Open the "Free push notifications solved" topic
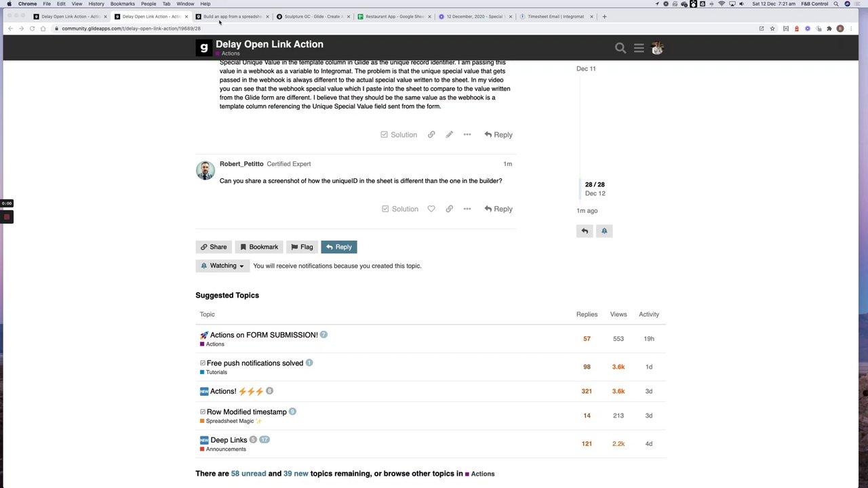The image size is (868, 488). click(254, 363)
